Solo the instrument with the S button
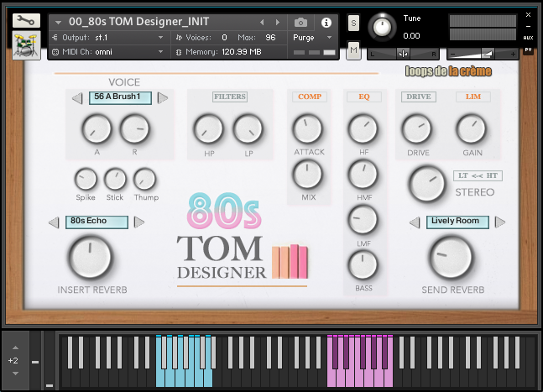The image size is (543, 392). pos(353,24)
